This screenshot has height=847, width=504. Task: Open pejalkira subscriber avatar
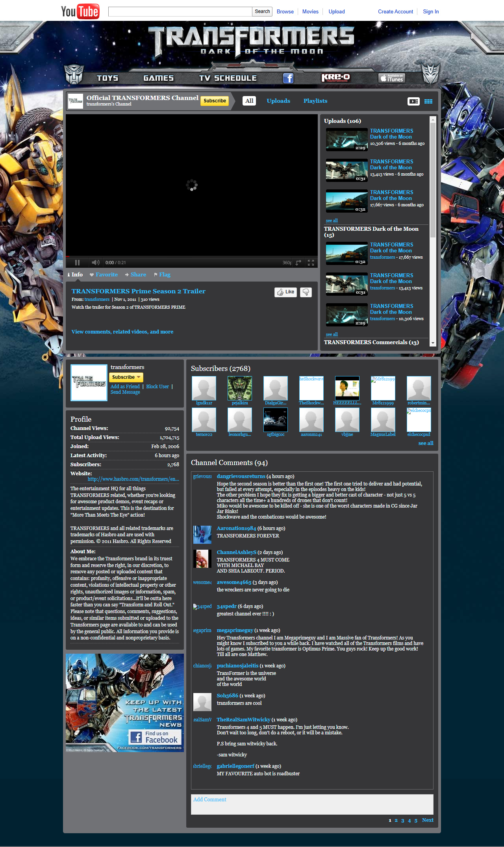[240, 388]
